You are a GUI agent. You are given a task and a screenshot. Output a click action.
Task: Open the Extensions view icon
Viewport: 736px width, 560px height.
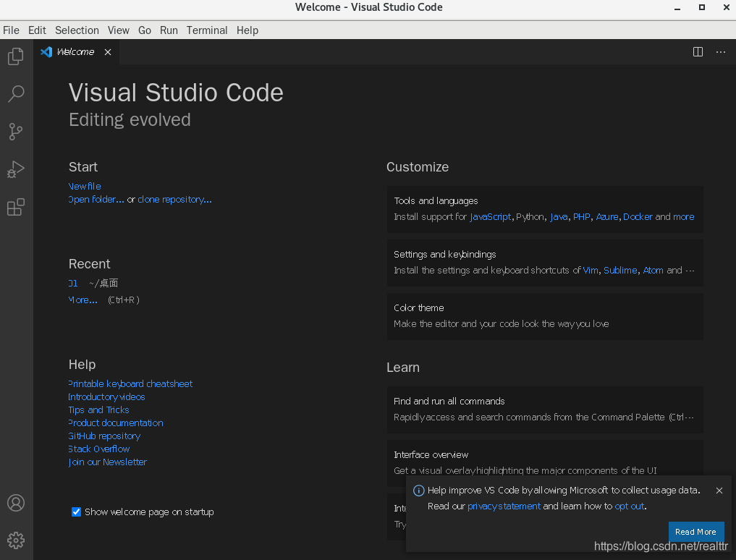[x=16, y=208]
